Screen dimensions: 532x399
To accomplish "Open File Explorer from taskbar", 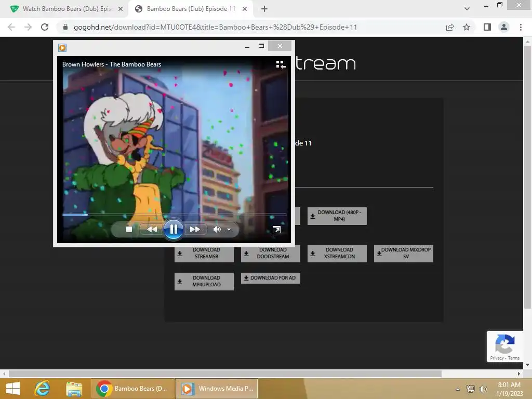I will point(74,389).
